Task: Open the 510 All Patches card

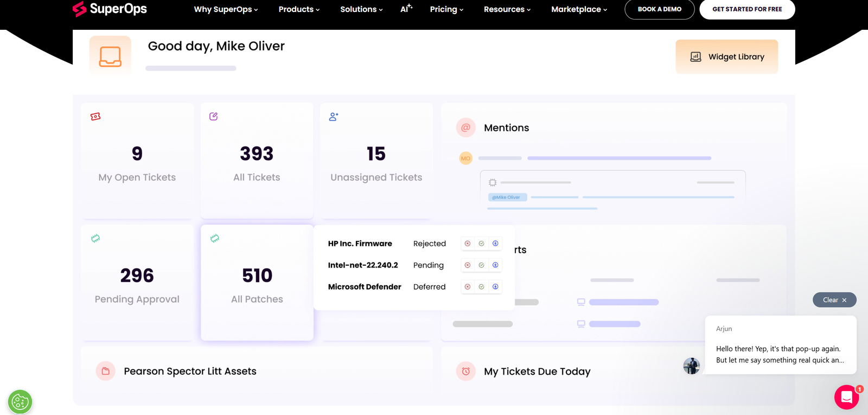Action: [x=257, y=283]
